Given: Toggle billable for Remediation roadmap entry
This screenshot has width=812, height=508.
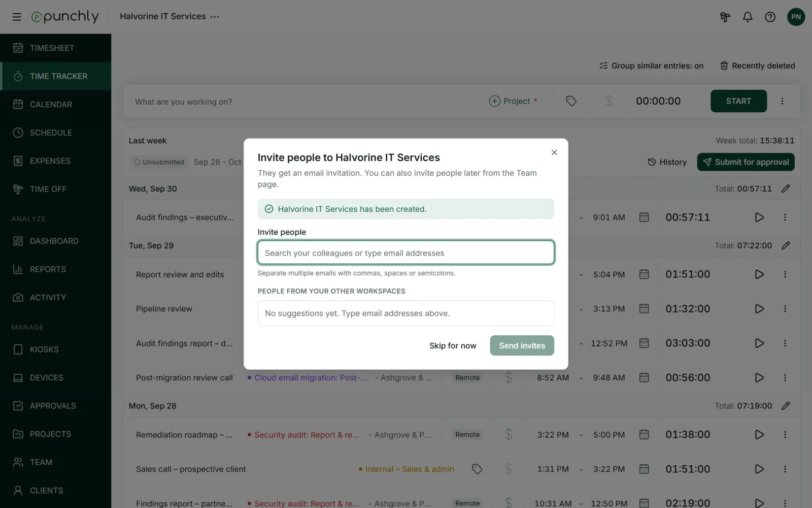Looking at the screenshot, I should click(x=509, y=434).
